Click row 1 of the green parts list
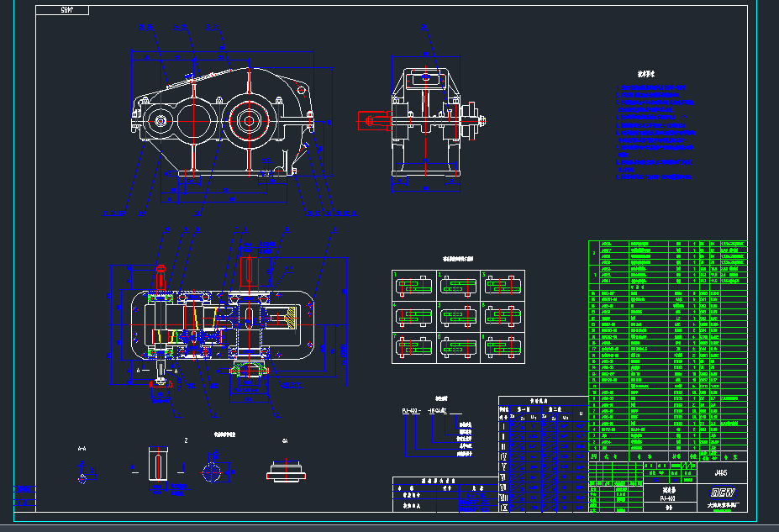The width and height of the screenshot is (779, 532). (x=668, y=448)
